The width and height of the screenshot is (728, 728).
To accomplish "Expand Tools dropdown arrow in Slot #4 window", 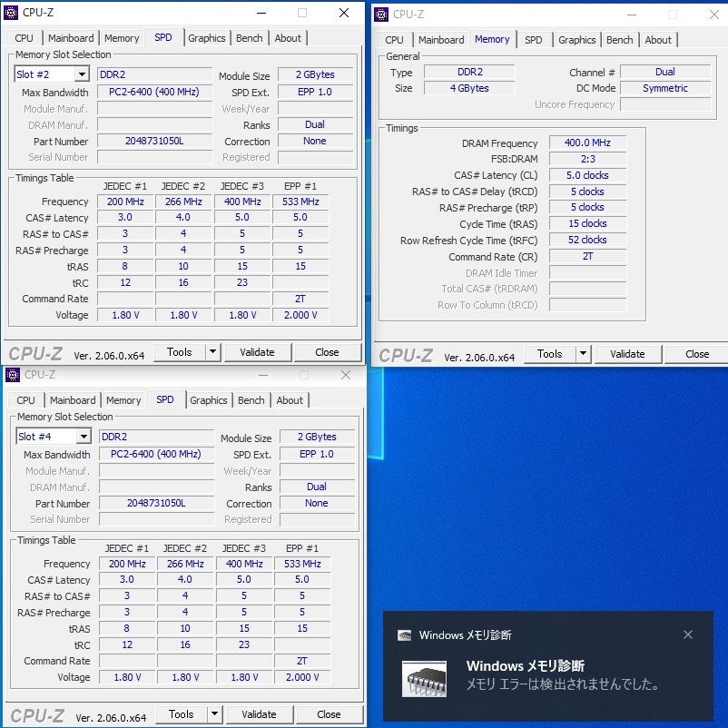I will 214,714.
